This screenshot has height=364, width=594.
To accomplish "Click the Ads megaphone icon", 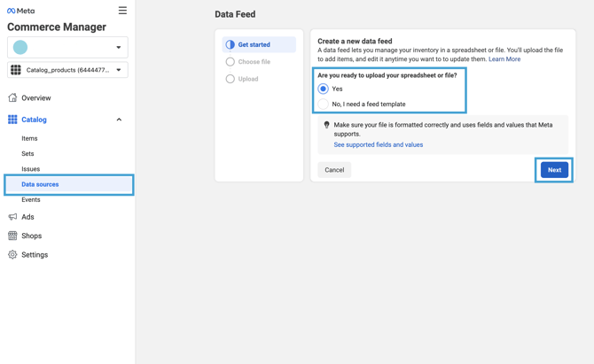I will click(x=12, y=217).
